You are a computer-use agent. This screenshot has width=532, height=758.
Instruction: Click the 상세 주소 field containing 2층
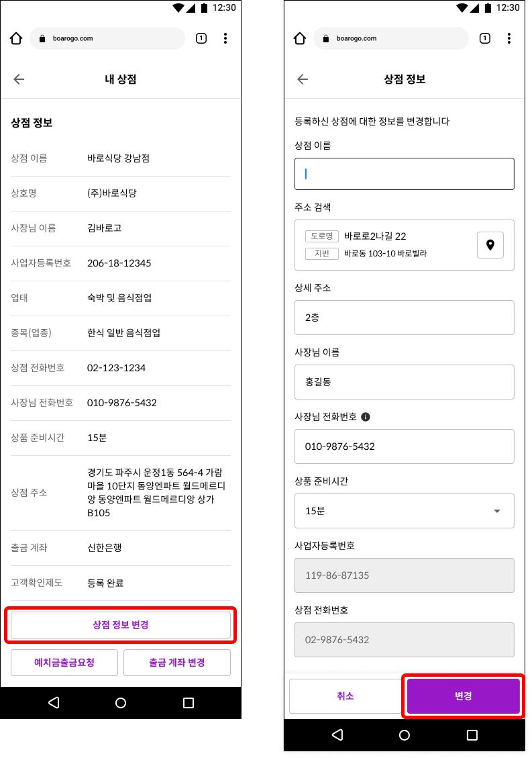pos(405,318)
